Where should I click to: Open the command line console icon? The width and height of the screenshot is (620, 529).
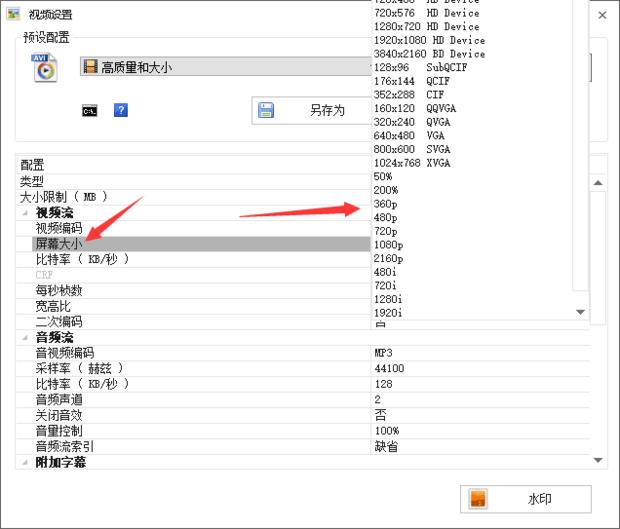(90, 110)
